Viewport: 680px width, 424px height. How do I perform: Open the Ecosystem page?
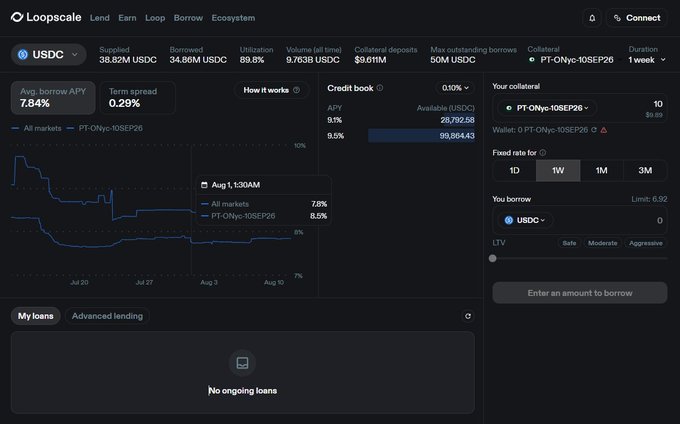(x=233, y=18)
